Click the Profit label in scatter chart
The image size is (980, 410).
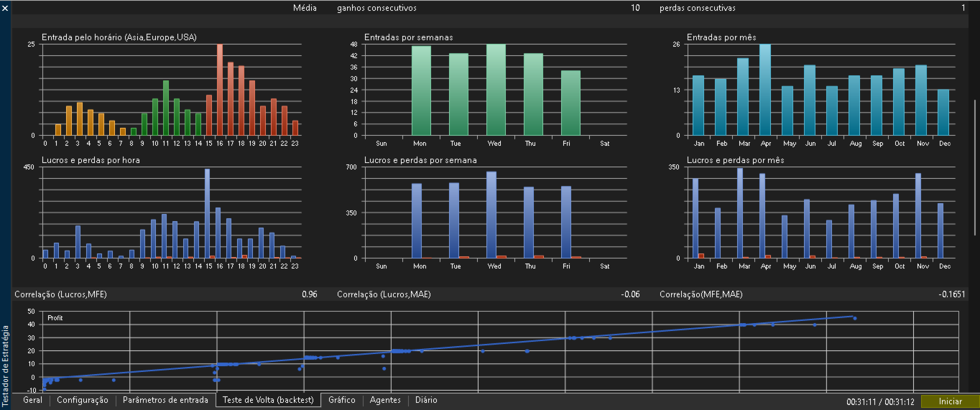tap(55, 317)
